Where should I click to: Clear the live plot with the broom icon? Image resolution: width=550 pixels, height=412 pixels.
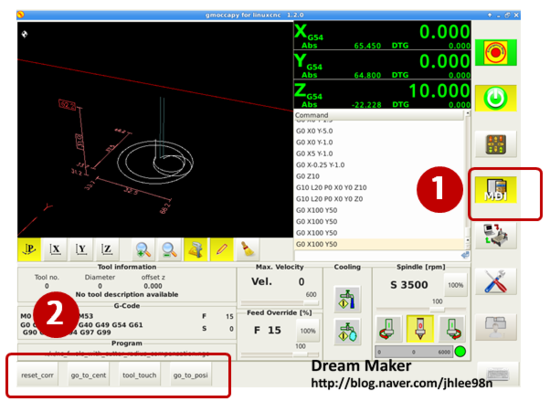(248, 250)
